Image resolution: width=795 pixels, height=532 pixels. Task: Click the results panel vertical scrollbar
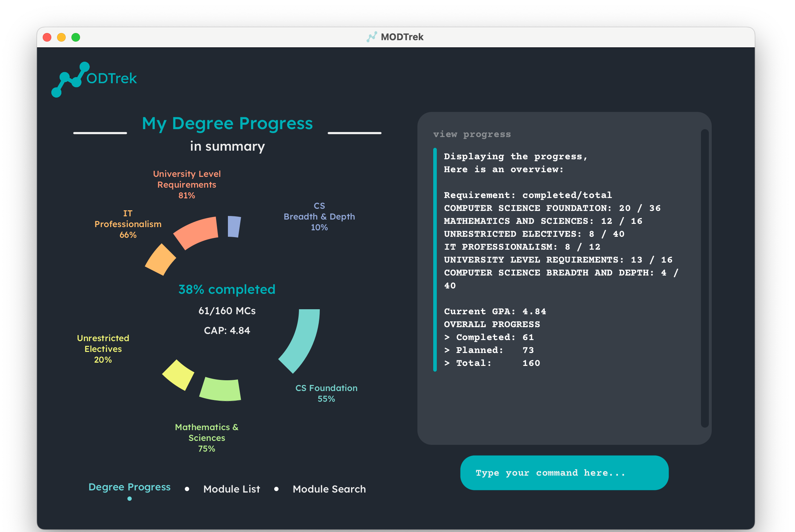click(x=705, y=278)
